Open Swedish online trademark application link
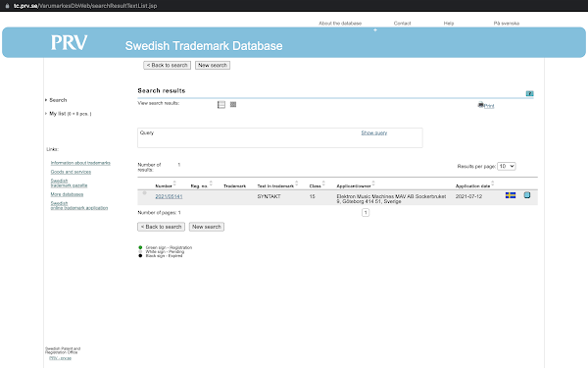Image resolution: width=588 pixels, height=368 pixels. 79,205
